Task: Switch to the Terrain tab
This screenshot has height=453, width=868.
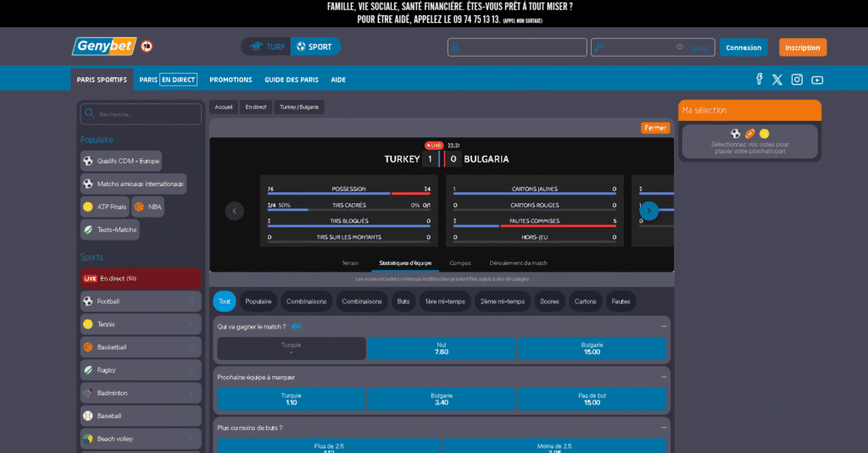Action: [x=350, y=263]
